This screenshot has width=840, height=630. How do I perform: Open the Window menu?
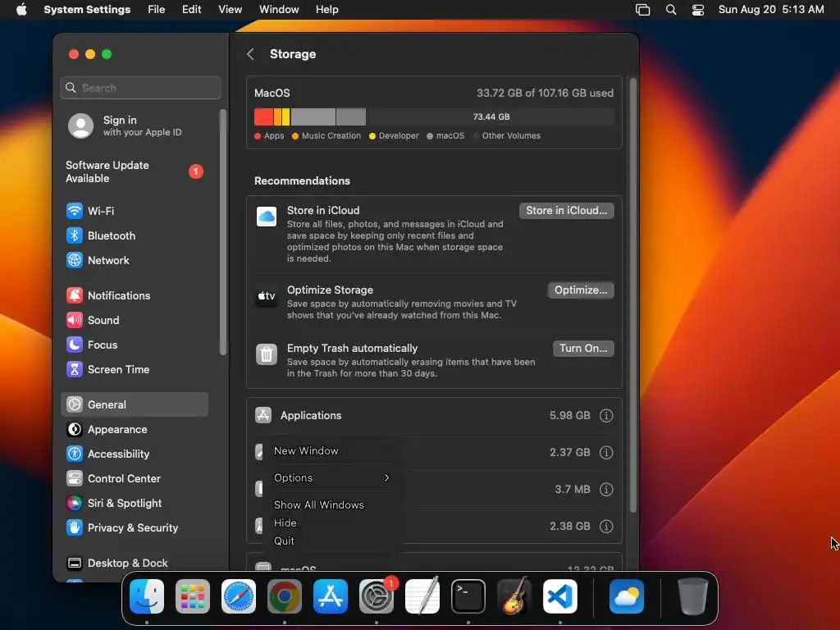(279, 10)
